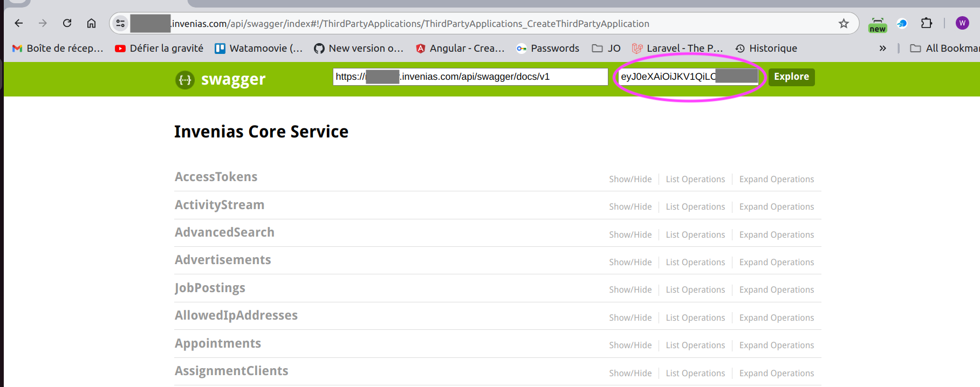Viewport: 980px width, 387px height.
Task: Expand Operations for ActivityStream
Action: [777, 206]
